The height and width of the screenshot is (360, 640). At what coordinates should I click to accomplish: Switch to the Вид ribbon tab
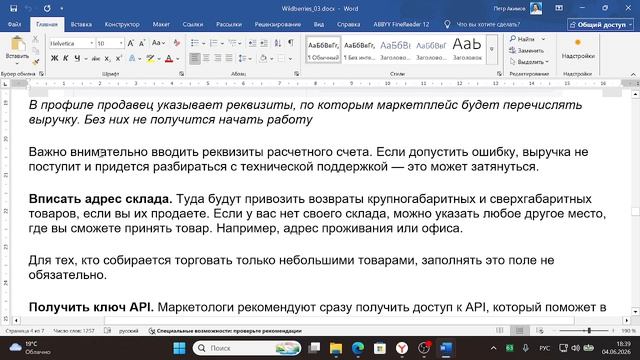319,24
